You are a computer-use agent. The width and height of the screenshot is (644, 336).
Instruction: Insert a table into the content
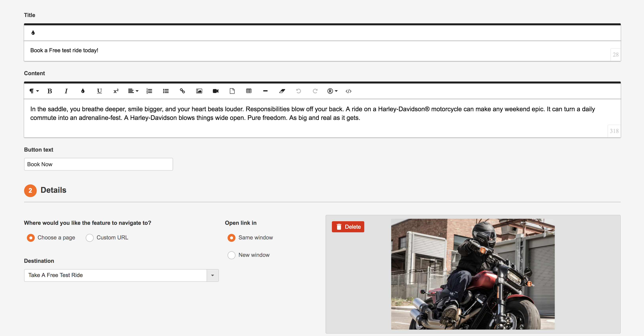point(249,91)
